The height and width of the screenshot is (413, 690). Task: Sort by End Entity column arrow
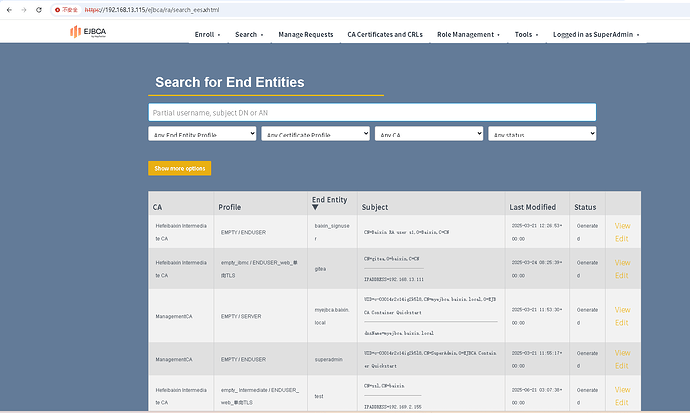point(316,208)
